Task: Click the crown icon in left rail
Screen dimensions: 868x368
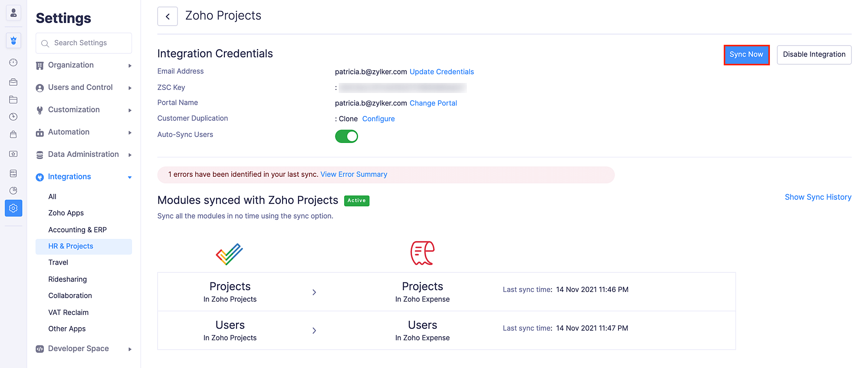Action: click(13, 40)
